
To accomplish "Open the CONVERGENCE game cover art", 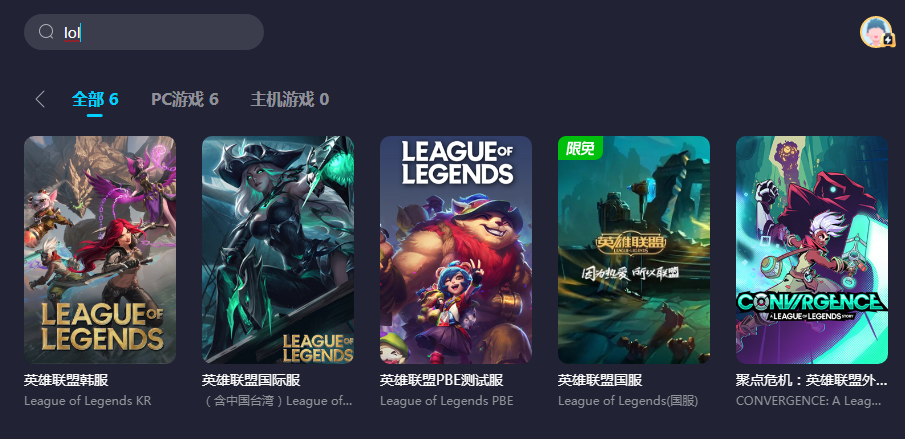I will [811, 250].
